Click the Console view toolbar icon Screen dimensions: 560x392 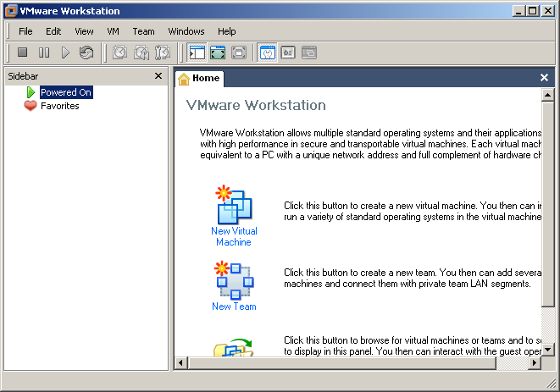coord(309,52)
